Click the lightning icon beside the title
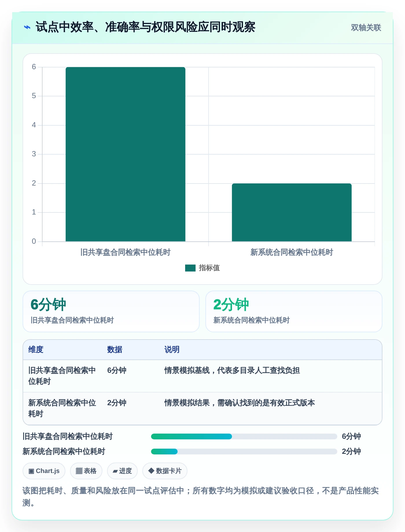This screenshot has height=532, width=405. point(27,27)
